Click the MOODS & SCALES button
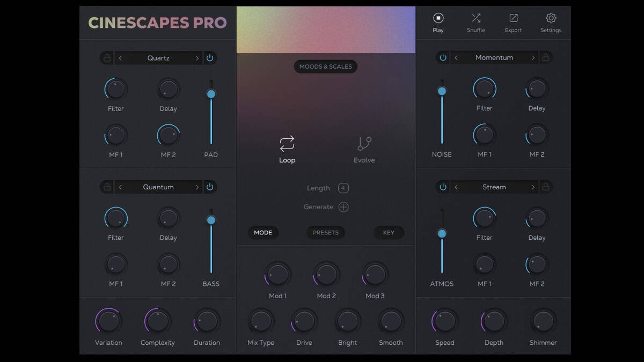Screen dimensions: 644x362 pyautogui.click(x=326, y=67)
